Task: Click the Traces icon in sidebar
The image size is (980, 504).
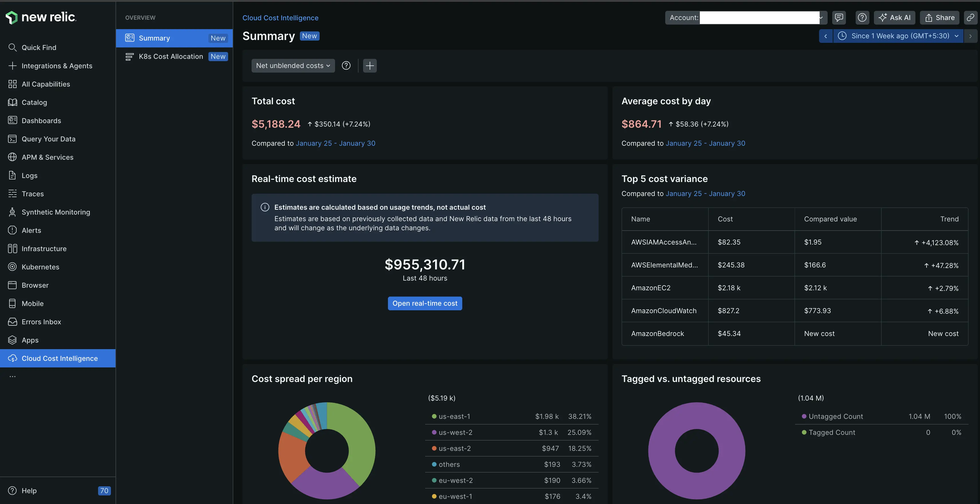Action: pyautogui.click(x=13, y=193)
